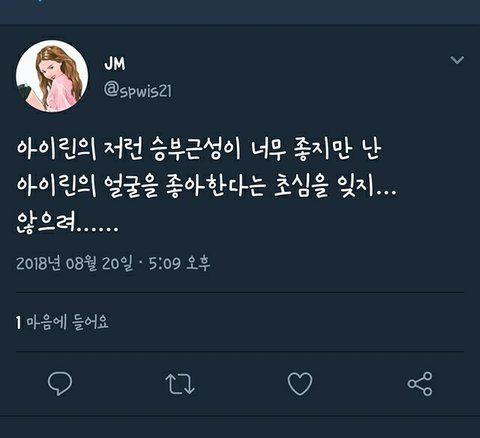The image size is (480, 438).
Task: Tap the retweet arrows in the action row
Action: (x=180, y=384)
